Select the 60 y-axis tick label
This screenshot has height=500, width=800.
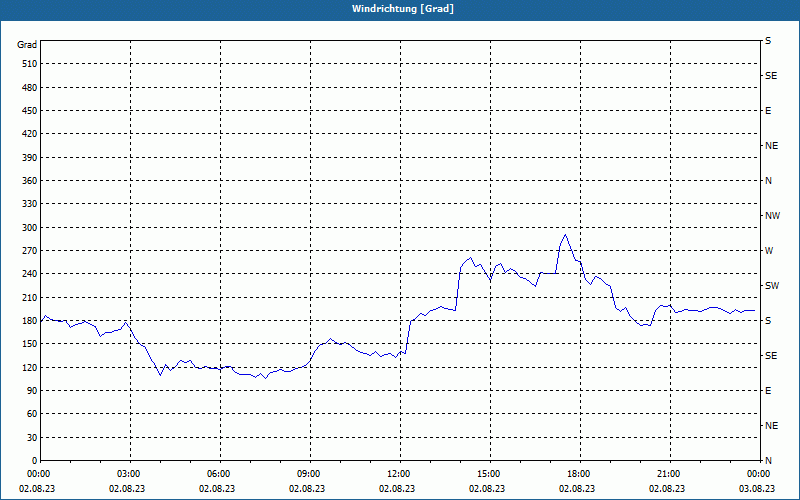point(32,414)
